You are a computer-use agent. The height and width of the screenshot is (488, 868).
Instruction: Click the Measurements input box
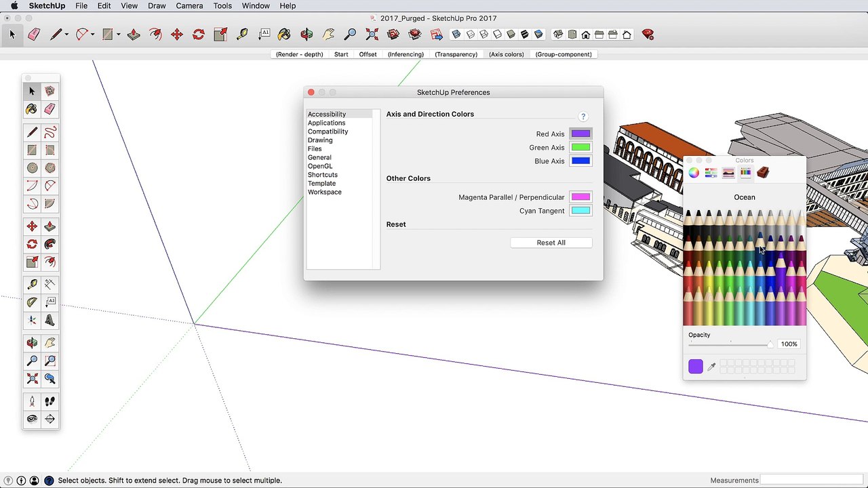click(812, 481)
